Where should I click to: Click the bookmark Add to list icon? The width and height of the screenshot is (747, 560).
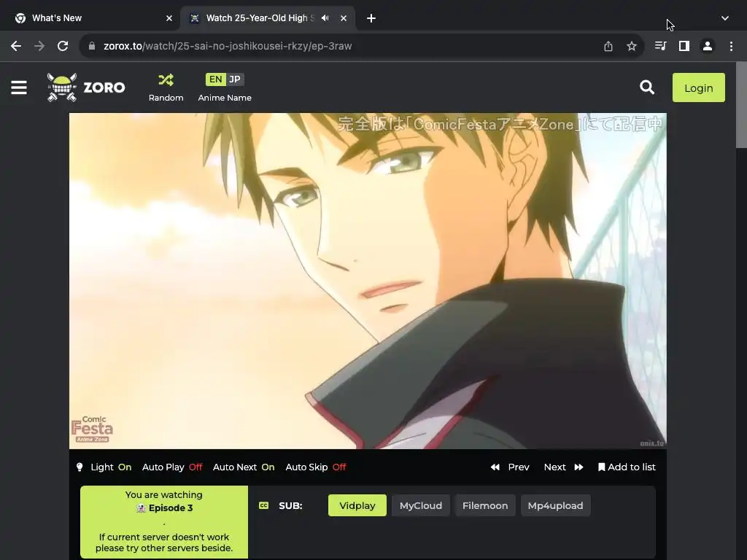601,467
